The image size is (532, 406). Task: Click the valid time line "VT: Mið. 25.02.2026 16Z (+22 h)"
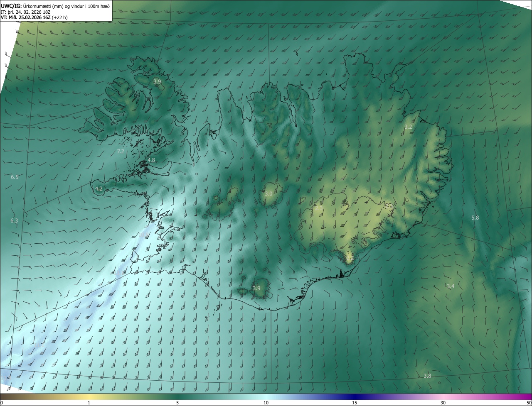(x=34, y=17)
